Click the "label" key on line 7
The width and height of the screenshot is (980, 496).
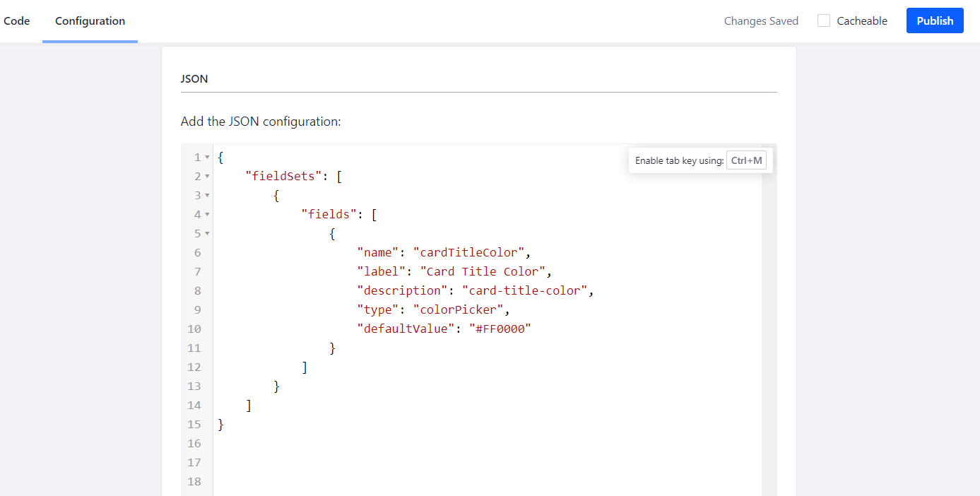(x=382, y=272)
